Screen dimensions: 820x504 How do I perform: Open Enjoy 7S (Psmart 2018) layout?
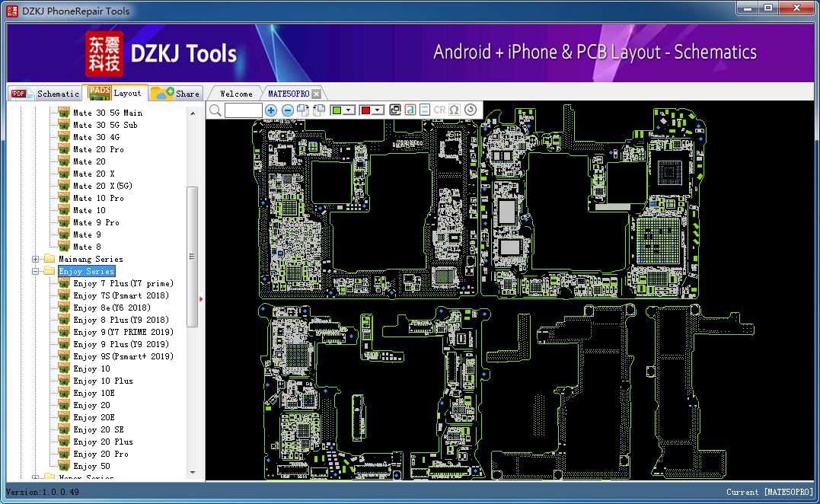(121, 296)
